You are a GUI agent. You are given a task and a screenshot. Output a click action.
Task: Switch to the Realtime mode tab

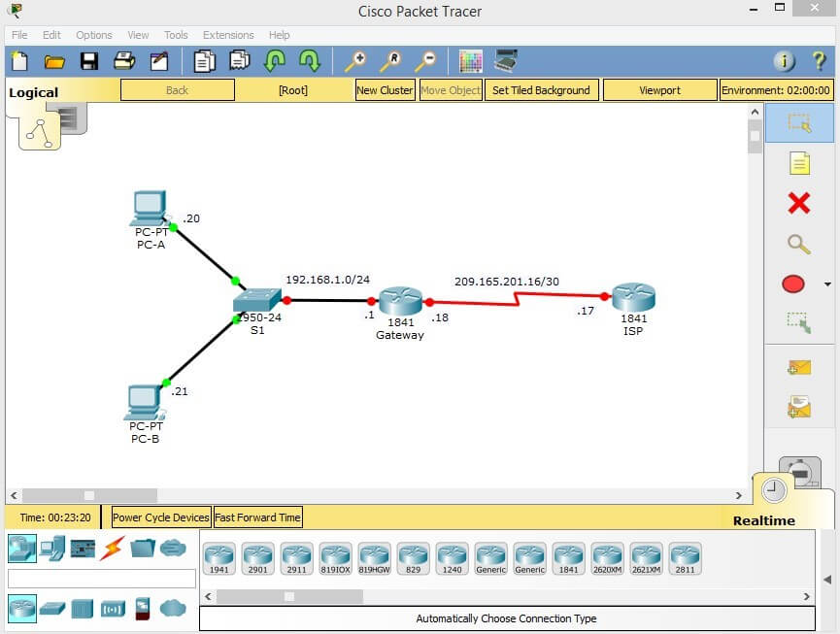[764, 520]
